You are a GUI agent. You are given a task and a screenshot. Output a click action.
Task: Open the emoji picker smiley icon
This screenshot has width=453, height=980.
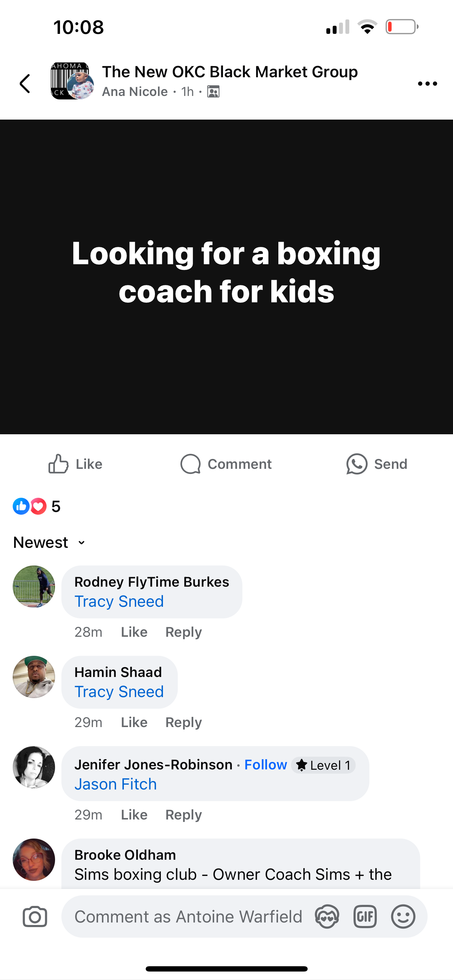(403, 917)
